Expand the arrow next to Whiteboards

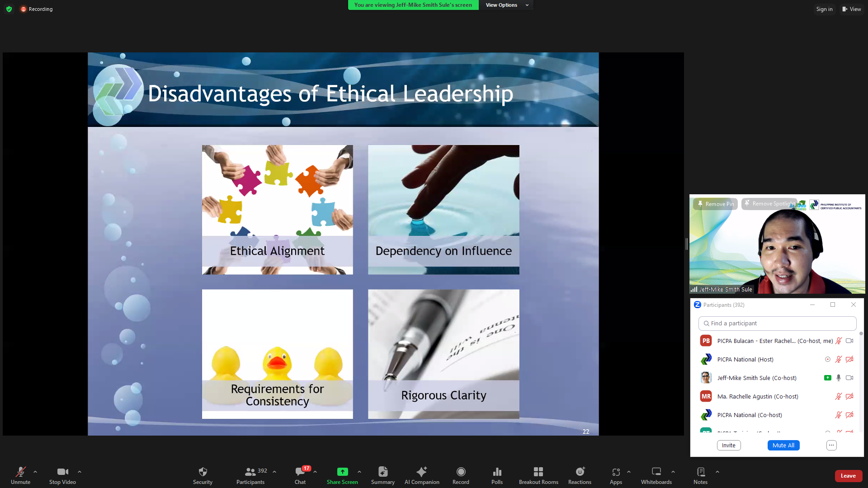coord(673,472)
